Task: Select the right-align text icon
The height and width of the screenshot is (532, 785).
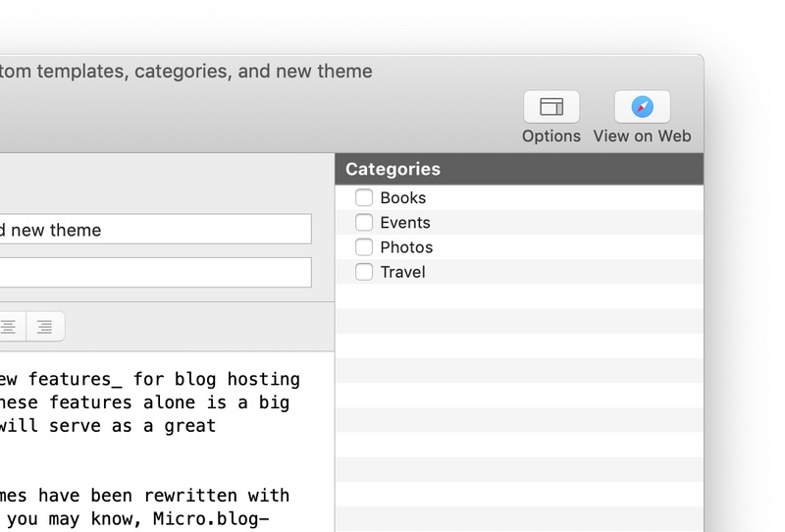Action: tap(45, 327)
